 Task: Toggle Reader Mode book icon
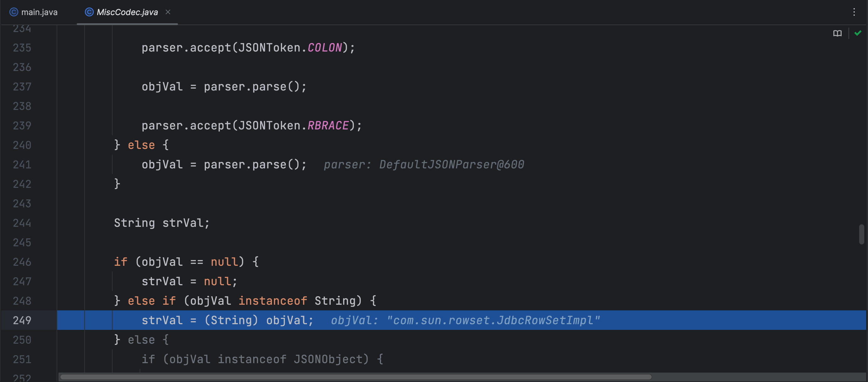click(837, 33)
